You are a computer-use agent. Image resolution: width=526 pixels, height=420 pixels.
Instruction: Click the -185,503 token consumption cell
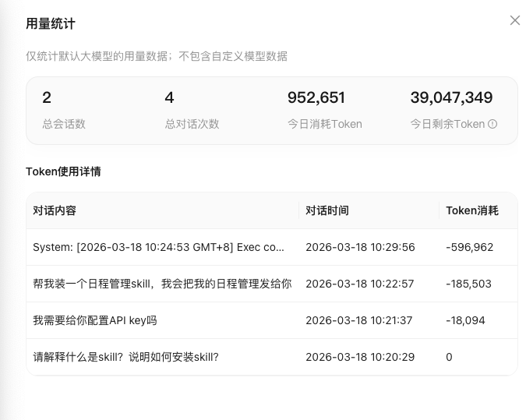pyautogui.click(x=468, y=284)
